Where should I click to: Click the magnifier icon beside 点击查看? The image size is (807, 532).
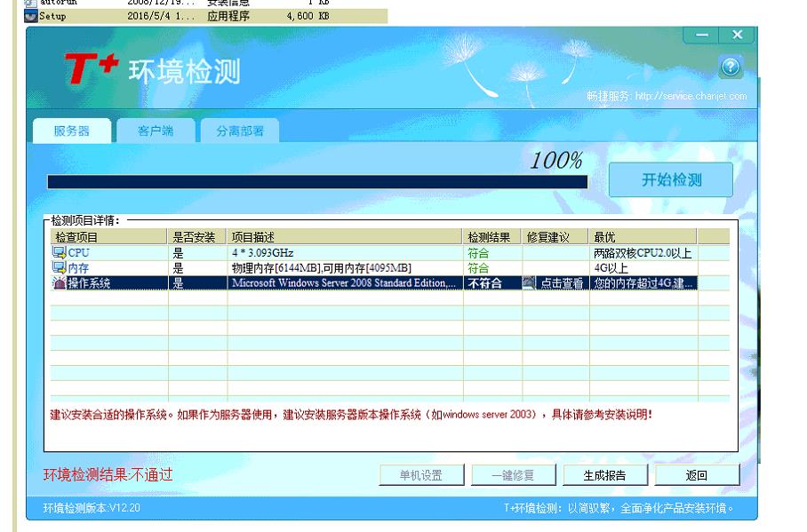pos(529,283)
